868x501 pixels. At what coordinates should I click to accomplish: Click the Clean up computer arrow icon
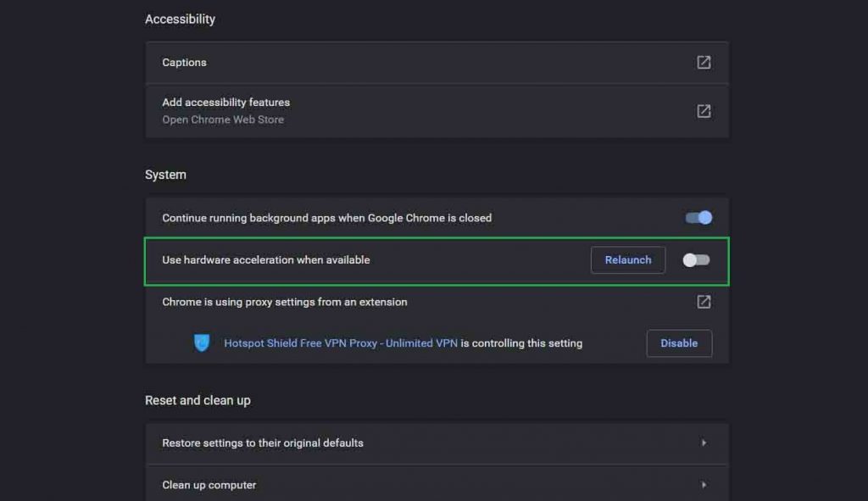pos(704,484)
